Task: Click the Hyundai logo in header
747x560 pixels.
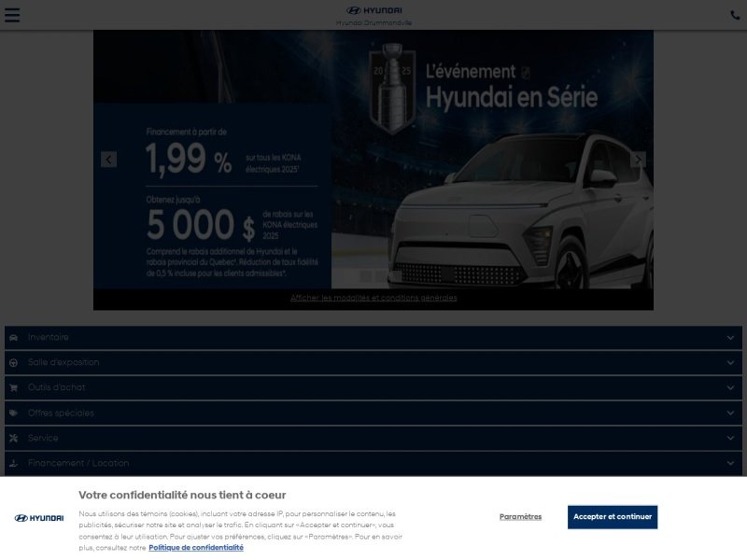Action: pos(374,10)
